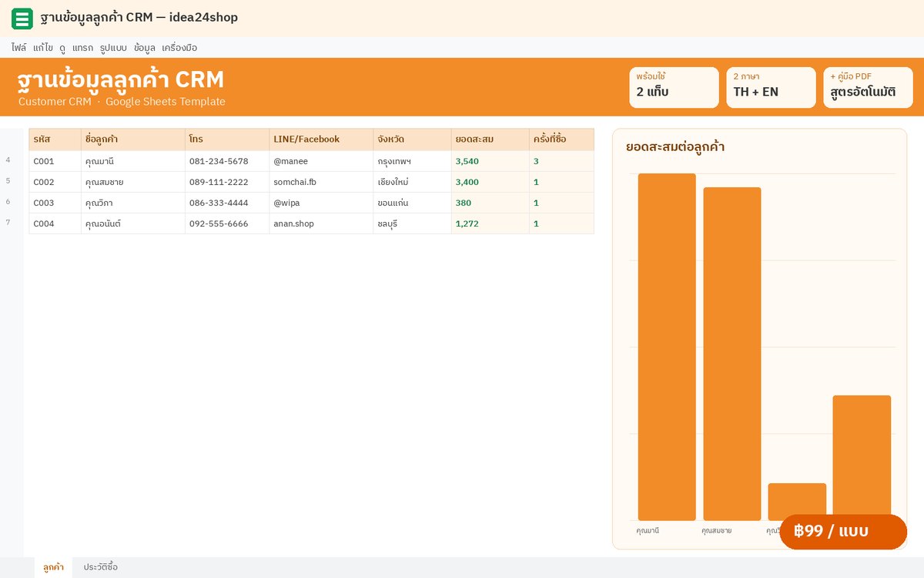Click the ฿99 / แบบ price button
Viewport: 924px width, 578px height.
click(843, 532)
